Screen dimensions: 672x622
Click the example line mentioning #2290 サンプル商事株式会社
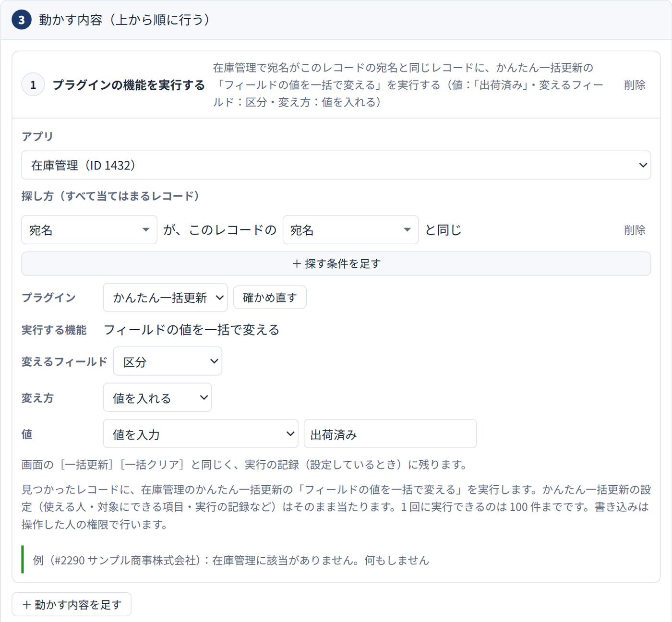(x=231, y=560)
